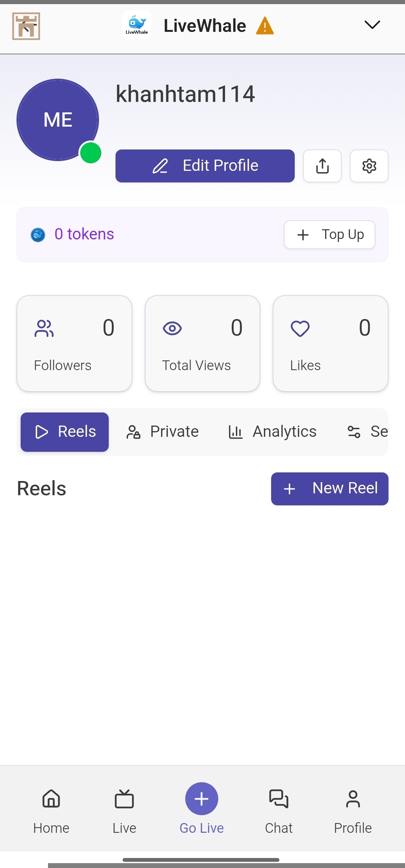Tap the castle icon at top left
This screenshot has width=405, height=868.
(x=26, y=26)
